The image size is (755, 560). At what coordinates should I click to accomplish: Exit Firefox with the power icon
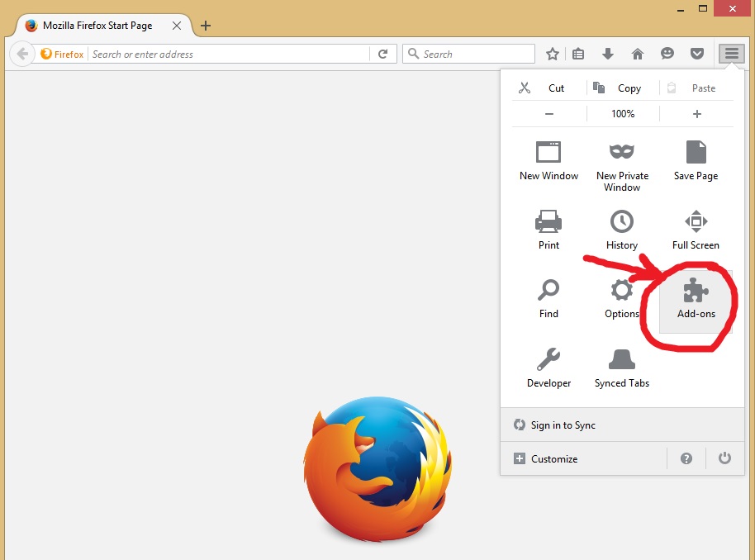point(724,458)
